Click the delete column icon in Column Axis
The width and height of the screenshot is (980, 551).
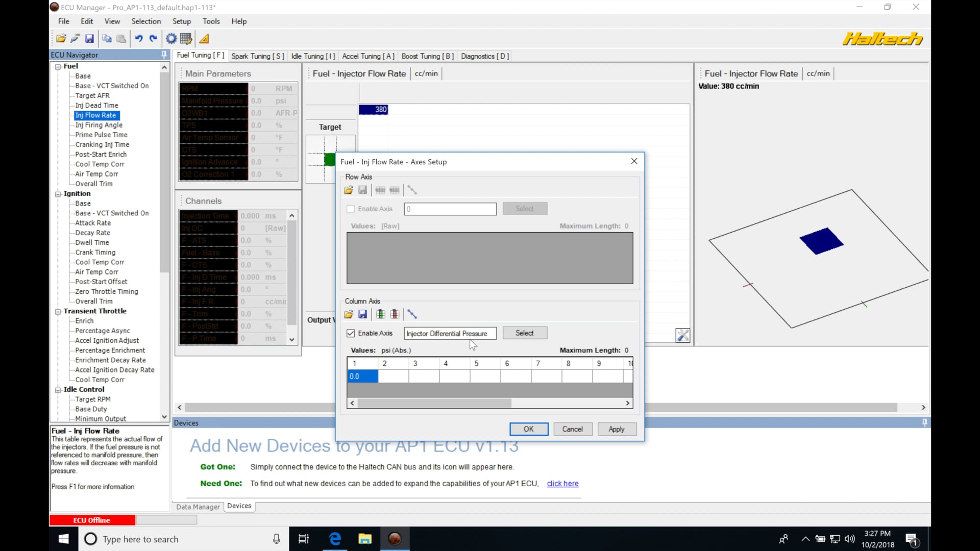coord(395,314)
